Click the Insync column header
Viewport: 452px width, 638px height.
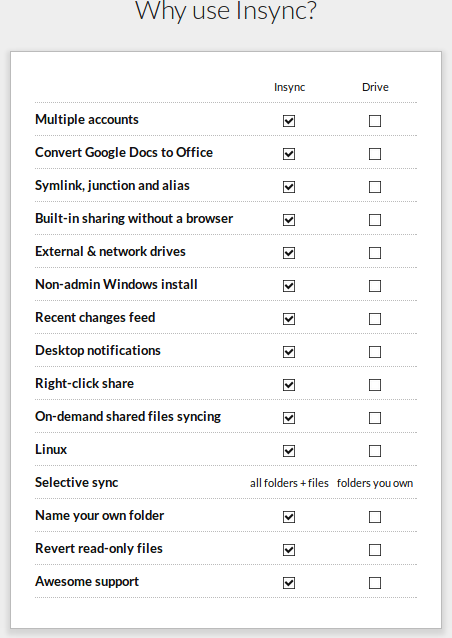point(289,87)
